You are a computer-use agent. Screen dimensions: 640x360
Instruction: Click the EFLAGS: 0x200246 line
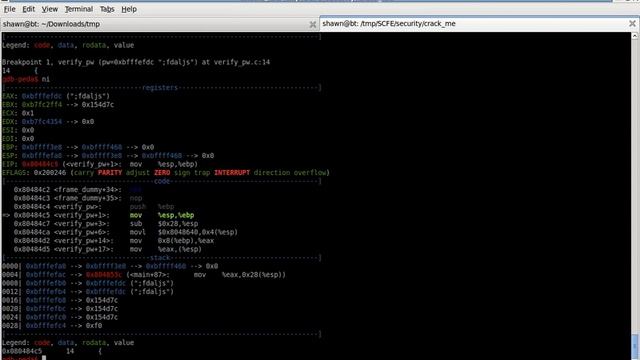coord(166,173)
